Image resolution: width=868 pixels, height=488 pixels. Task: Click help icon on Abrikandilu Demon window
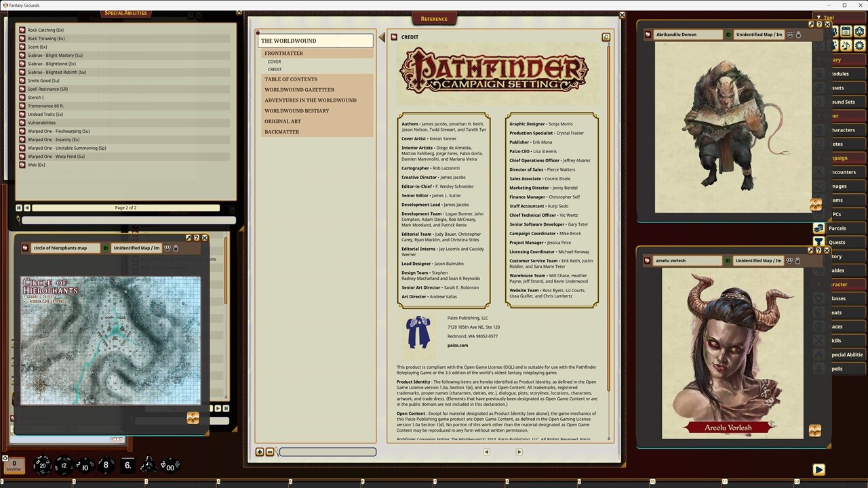pos(819,24)
